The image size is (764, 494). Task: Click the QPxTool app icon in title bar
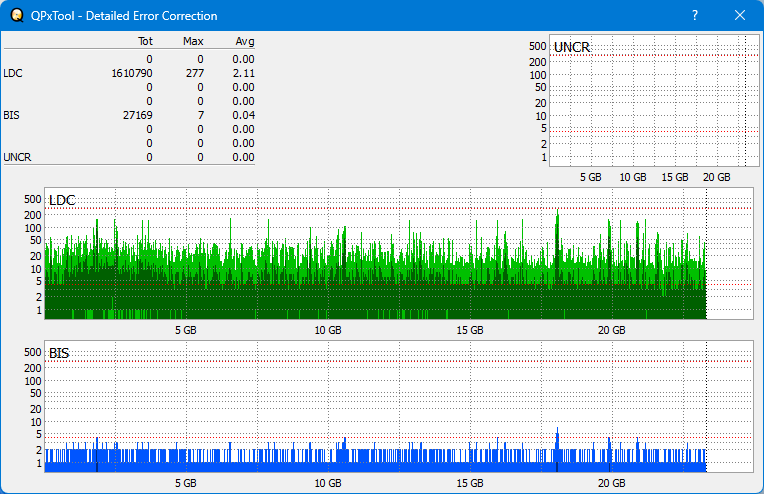pos(17,15)
